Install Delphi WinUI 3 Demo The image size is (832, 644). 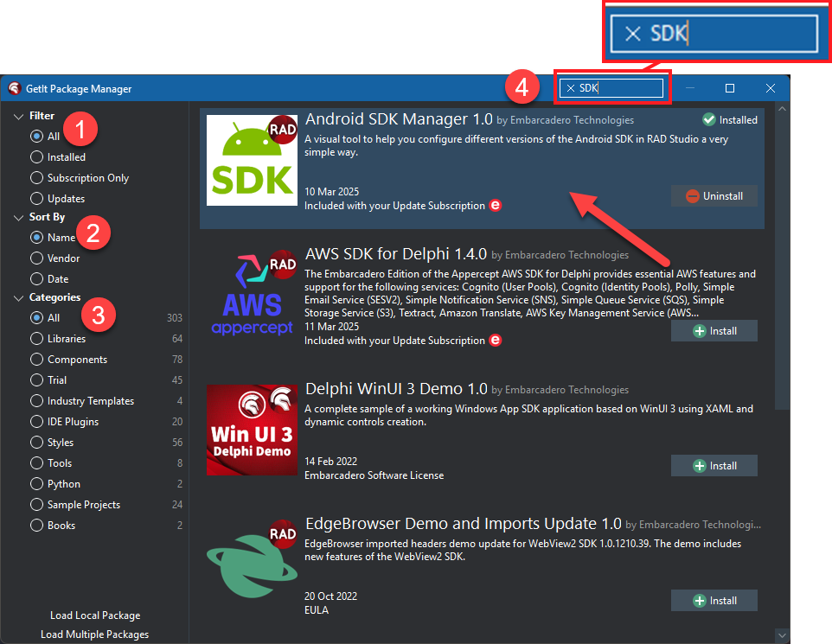coord(714,465)
